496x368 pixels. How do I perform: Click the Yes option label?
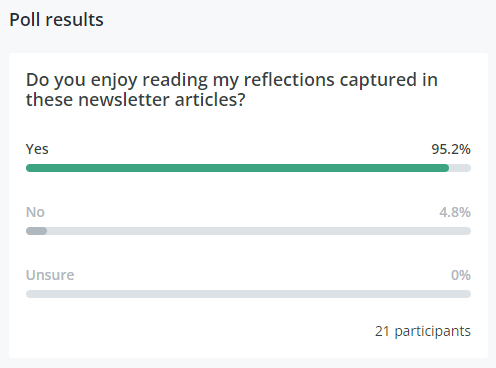click(37, 149)
